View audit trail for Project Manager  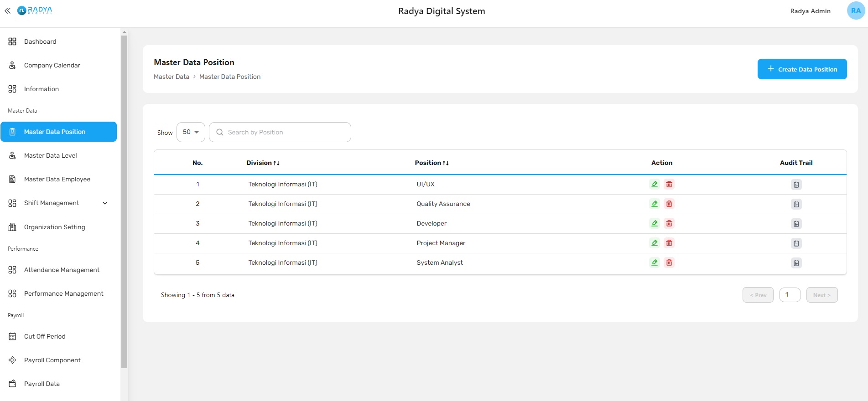click(796, 243)
